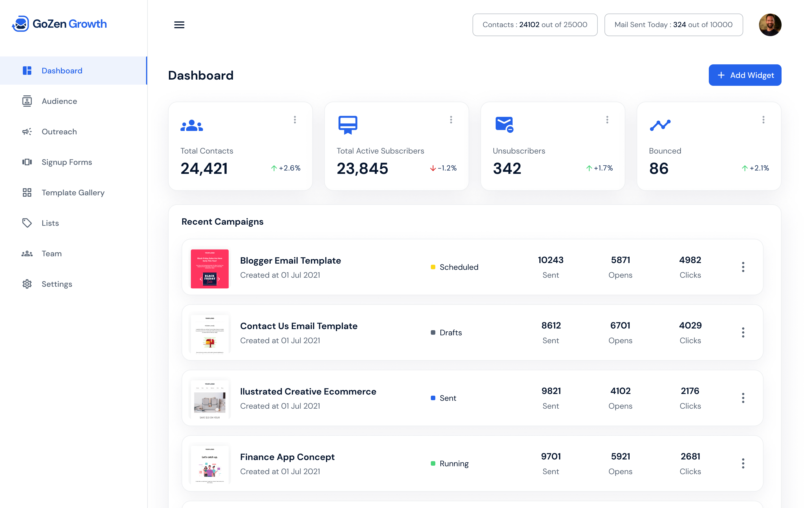Click the 24,421 total contacts value
This screenshot has height=508, width=812.
[x=204, y=168]
